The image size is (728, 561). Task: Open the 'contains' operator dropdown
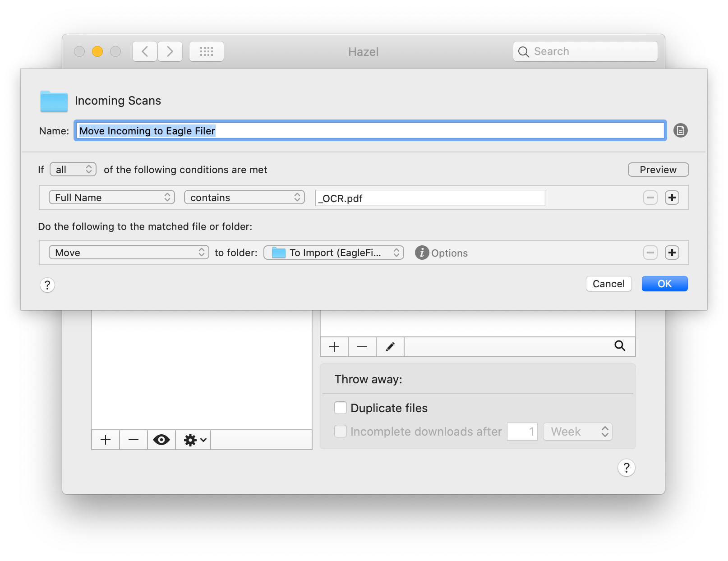[244, 198]
